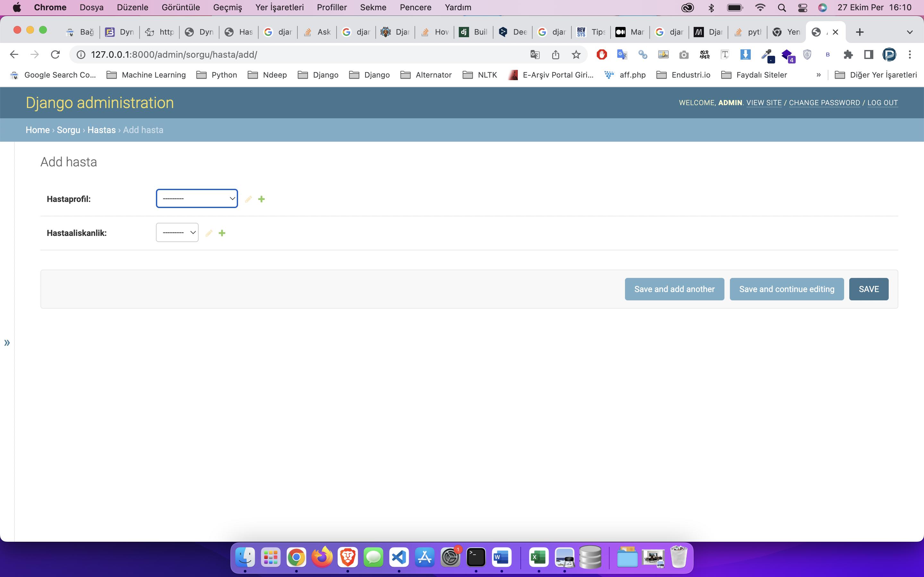This screenshot has height=577, width=924.
Task: Expand the Hastaprofil dropdown
Action: [x=196, y=199]
